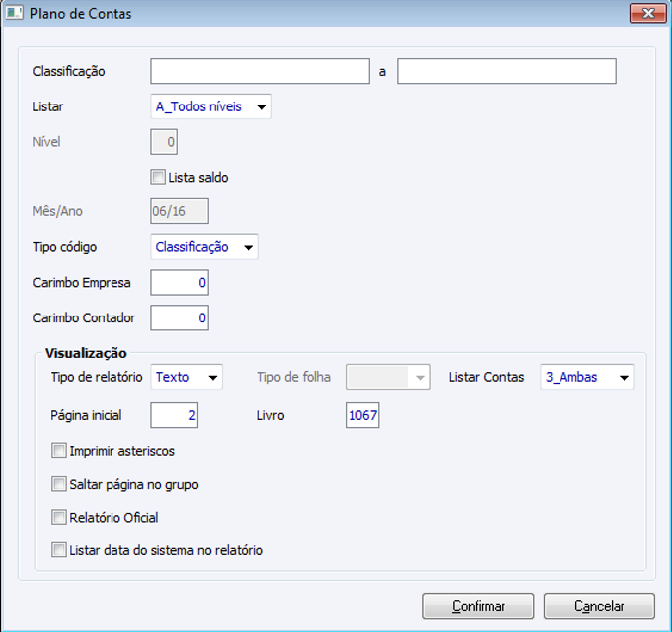Click the Tipo de relatório label
Image resolution: width=672 pixels, height=632 pixels.
97,377
